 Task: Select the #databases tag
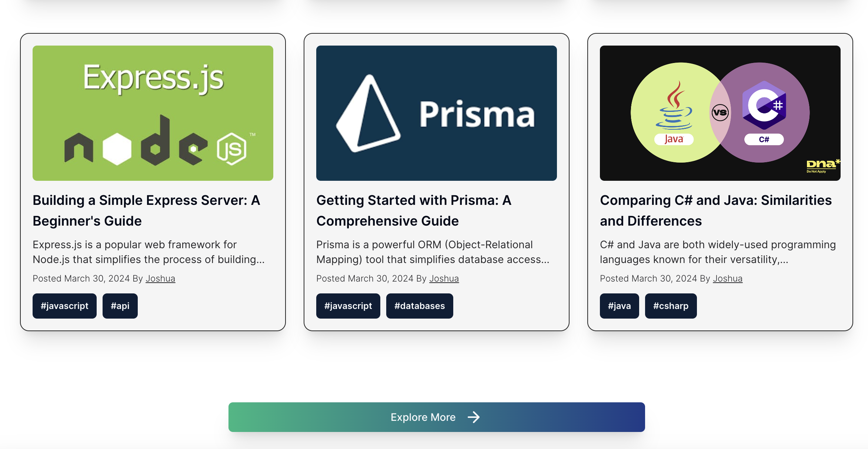[x=420, y=306]
